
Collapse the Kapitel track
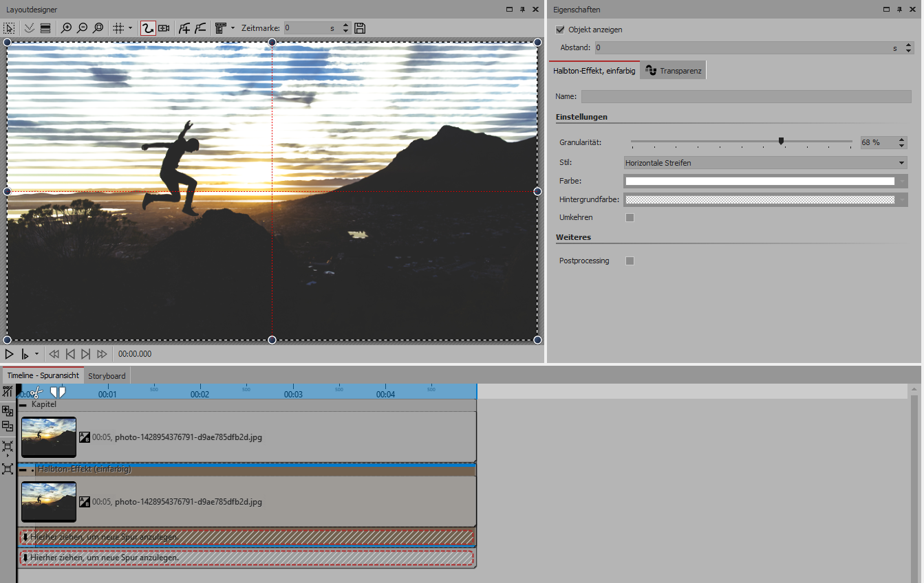(23, 405)
